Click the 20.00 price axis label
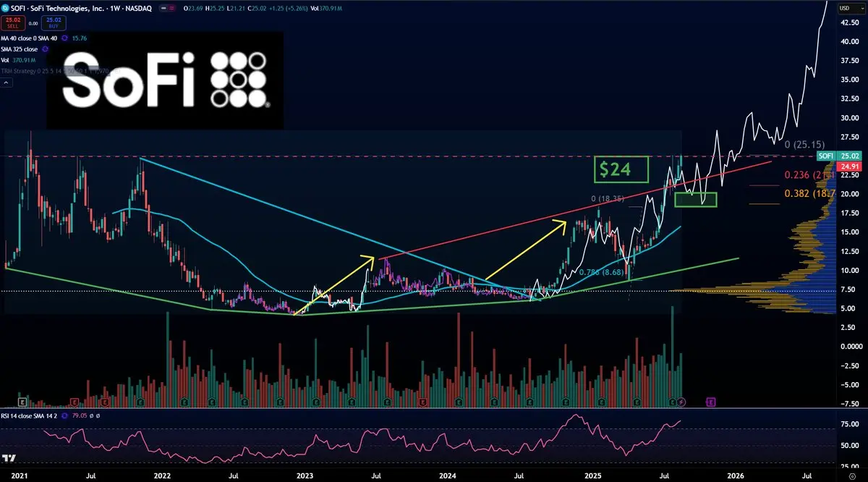 pyautogui.click(x=849, y=194)
